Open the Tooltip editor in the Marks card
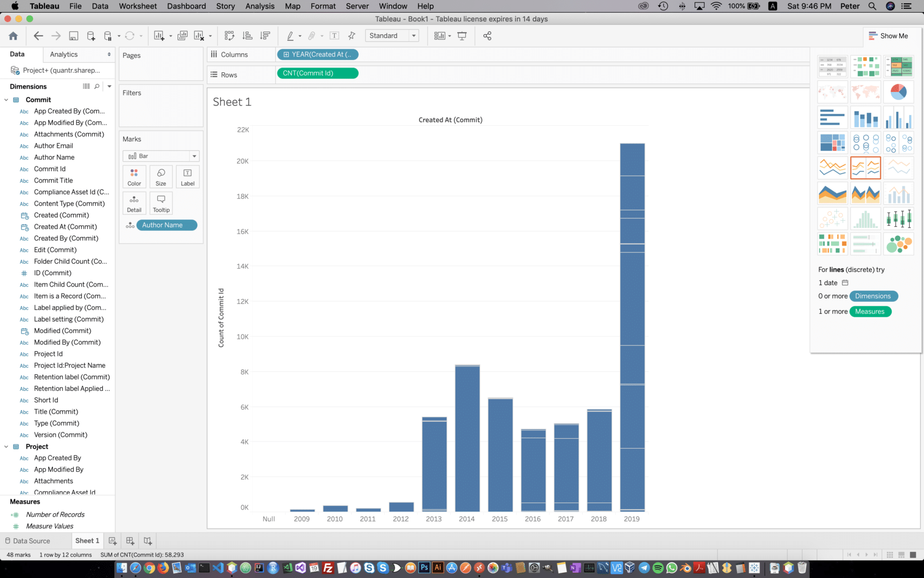 161,203
